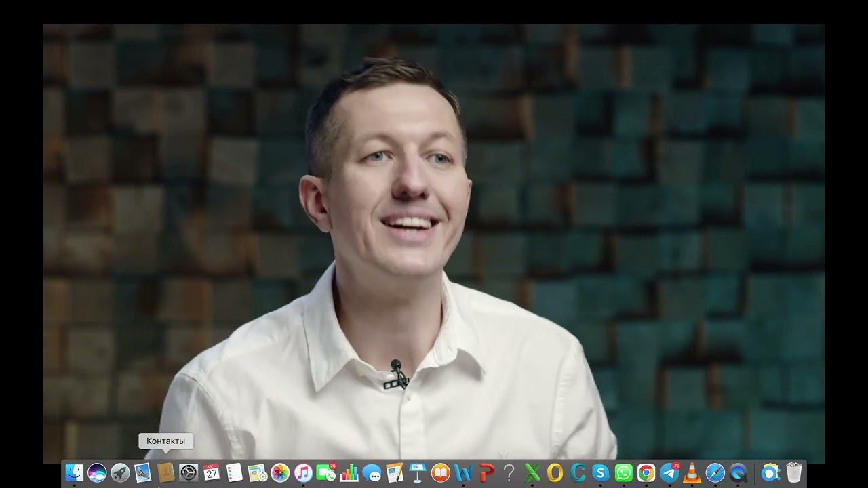The width and height of the screenshot is (868, 488).
Task: Launch Microsoft Word from the dock
Action: (464, 472)
